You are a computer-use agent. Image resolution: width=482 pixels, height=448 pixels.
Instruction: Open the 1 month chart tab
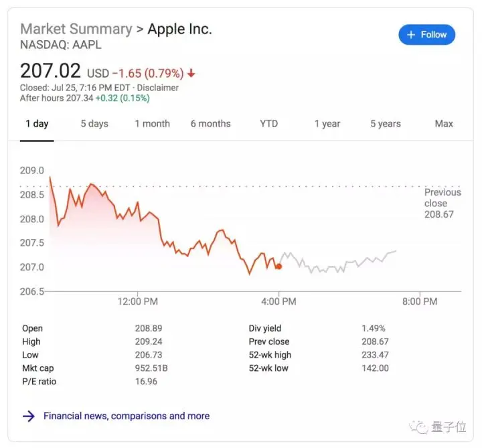coord(152,124)
